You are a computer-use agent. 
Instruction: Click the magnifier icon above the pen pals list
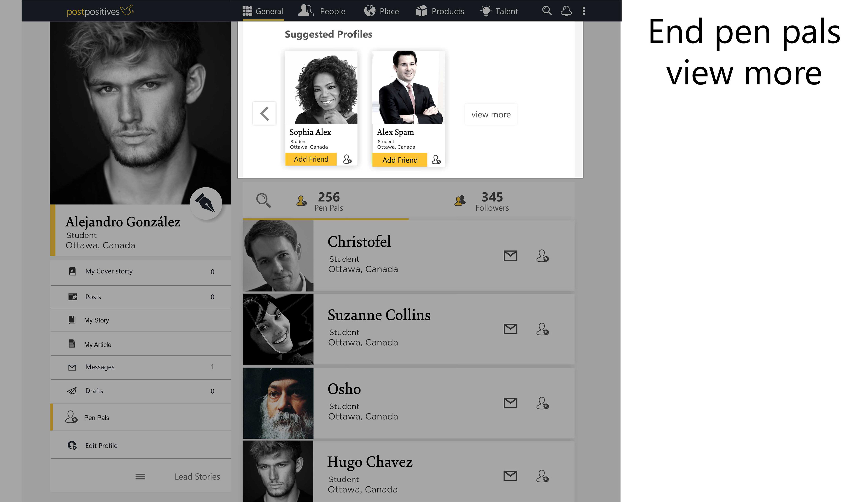pos(264,200)
